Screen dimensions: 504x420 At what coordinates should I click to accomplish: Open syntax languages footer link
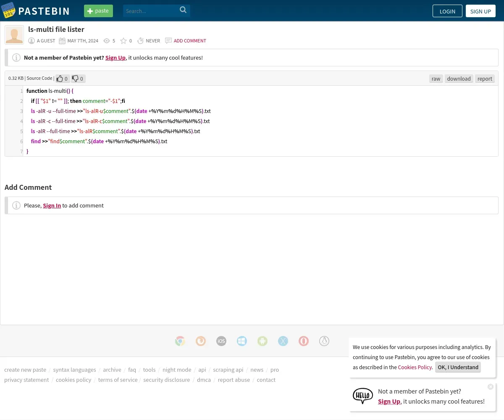(x=74, y=370)
